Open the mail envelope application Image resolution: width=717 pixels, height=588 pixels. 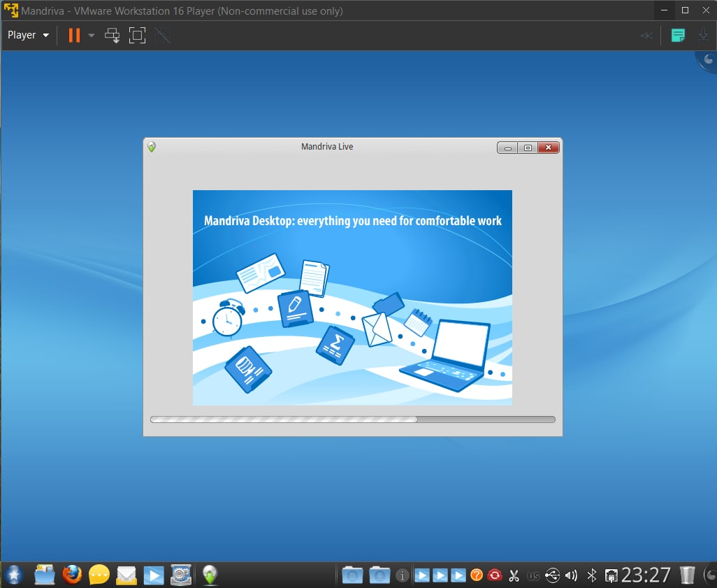126,575
